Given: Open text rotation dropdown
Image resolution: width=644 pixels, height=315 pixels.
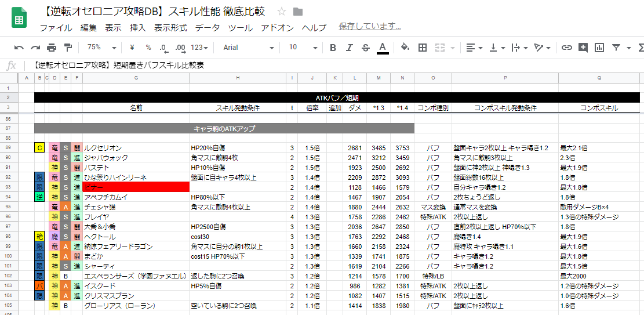Looking at the screenshot, I should (x=542, y=48).
